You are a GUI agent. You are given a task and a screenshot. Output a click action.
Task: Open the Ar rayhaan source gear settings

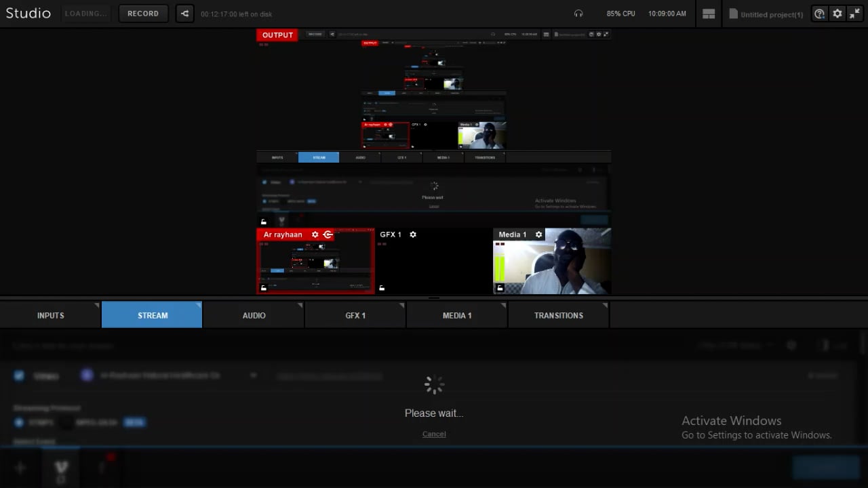point(315,235)
